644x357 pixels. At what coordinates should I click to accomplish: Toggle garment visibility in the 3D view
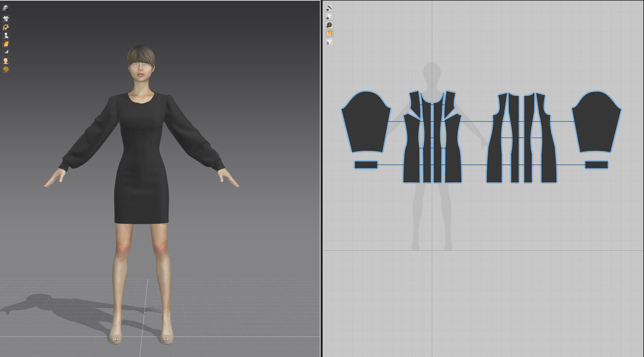coord(5,18)
